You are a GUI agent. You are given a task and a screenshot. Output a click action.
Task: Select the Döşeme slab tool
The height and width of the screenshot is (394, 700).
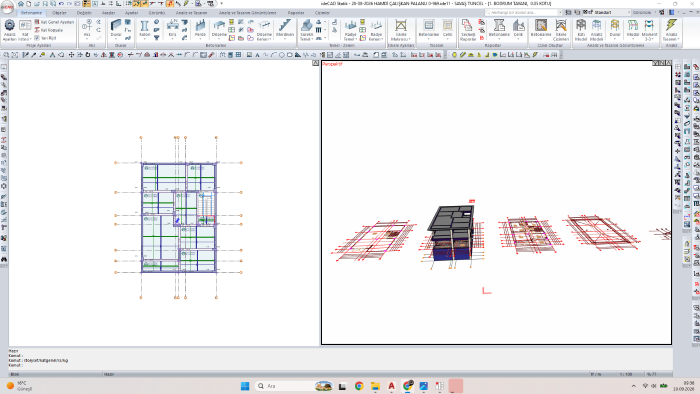coord(219,29)
